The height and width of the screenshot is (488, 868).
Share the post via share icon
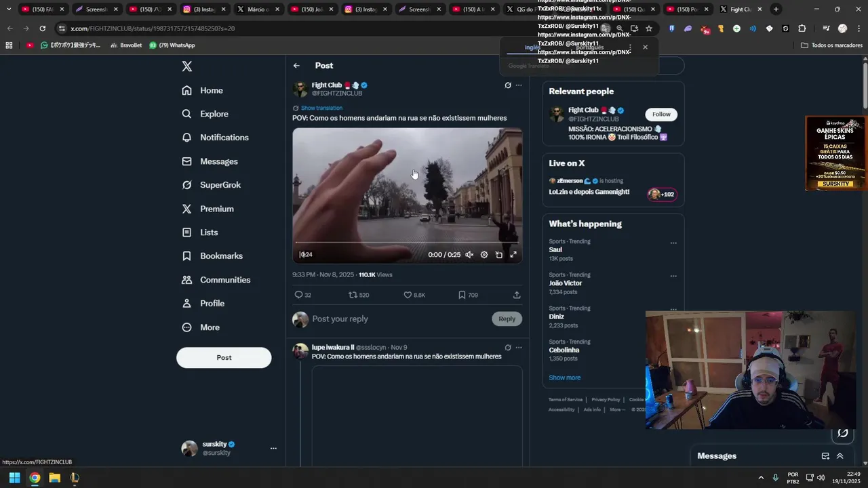(517, 295)
